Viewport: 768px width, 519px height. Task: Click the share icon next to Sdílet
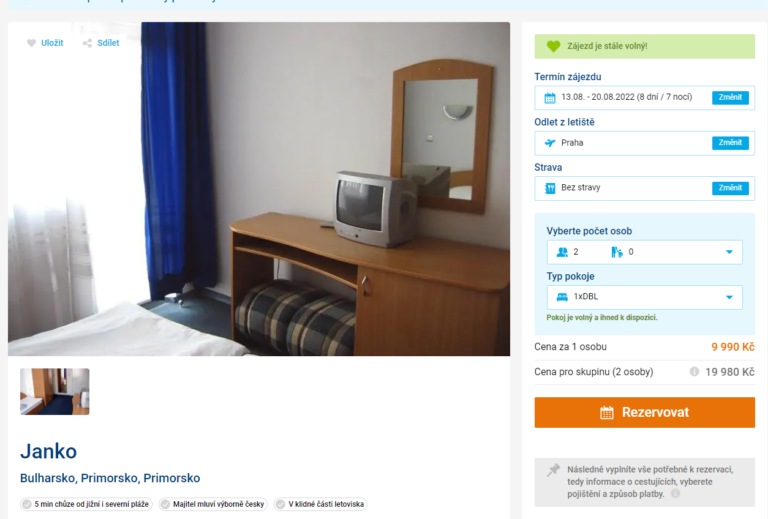pyautogui.click(x=87, y=43)
